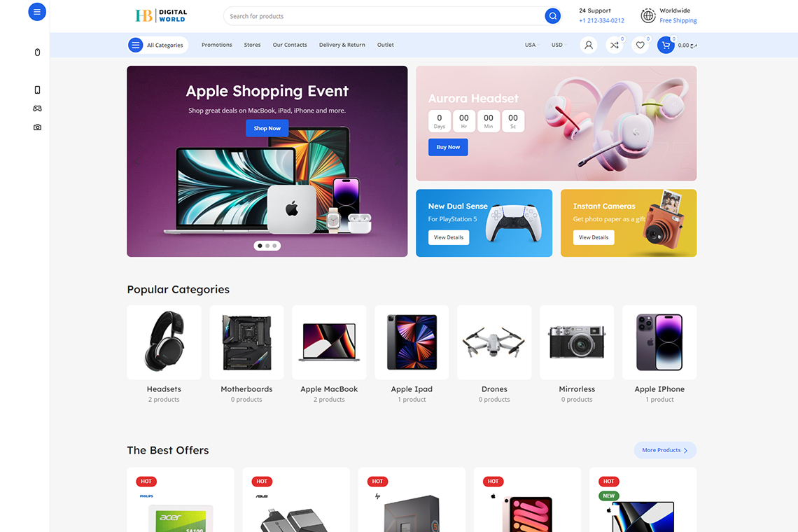
Task: Select the second slide dot in carousel
Action: click(267, 246)
